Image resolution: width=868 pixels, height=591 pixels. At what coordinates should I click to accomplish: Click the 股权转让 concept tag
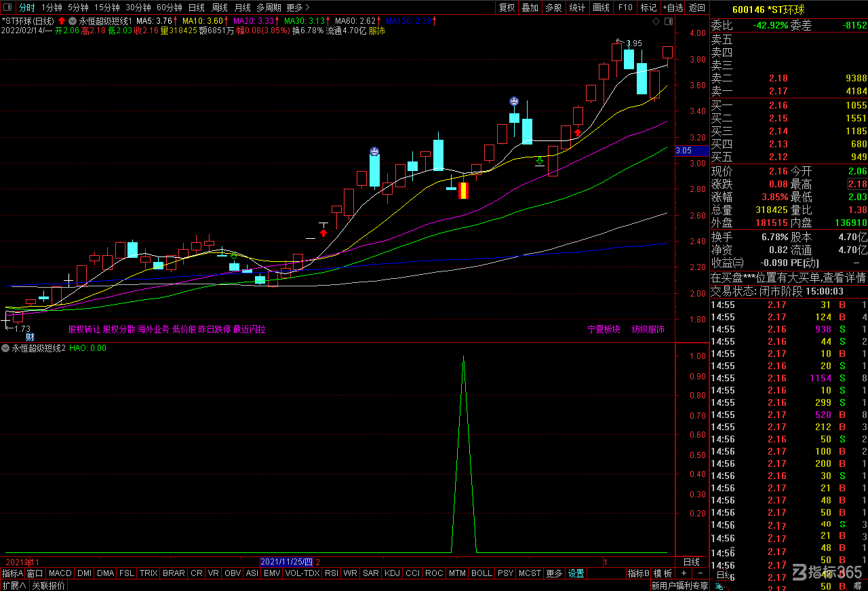click(84, 330)
